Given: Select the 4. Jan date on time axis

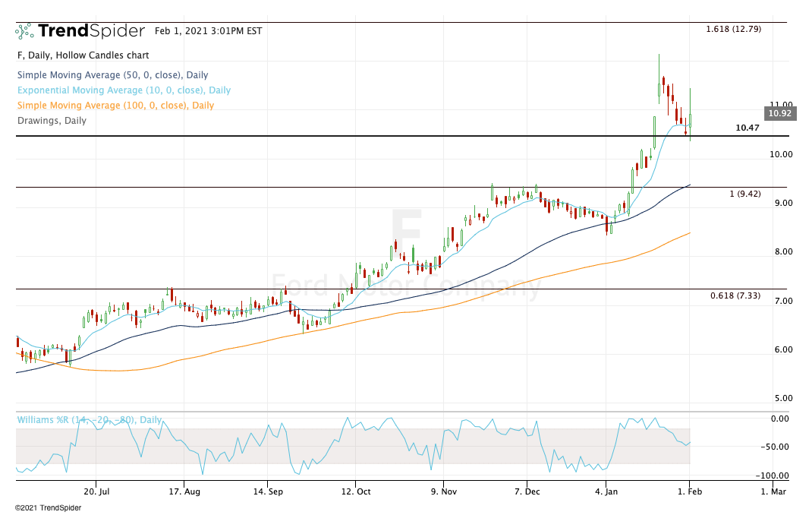Looking at the screenshot, I should coord(605,491).
